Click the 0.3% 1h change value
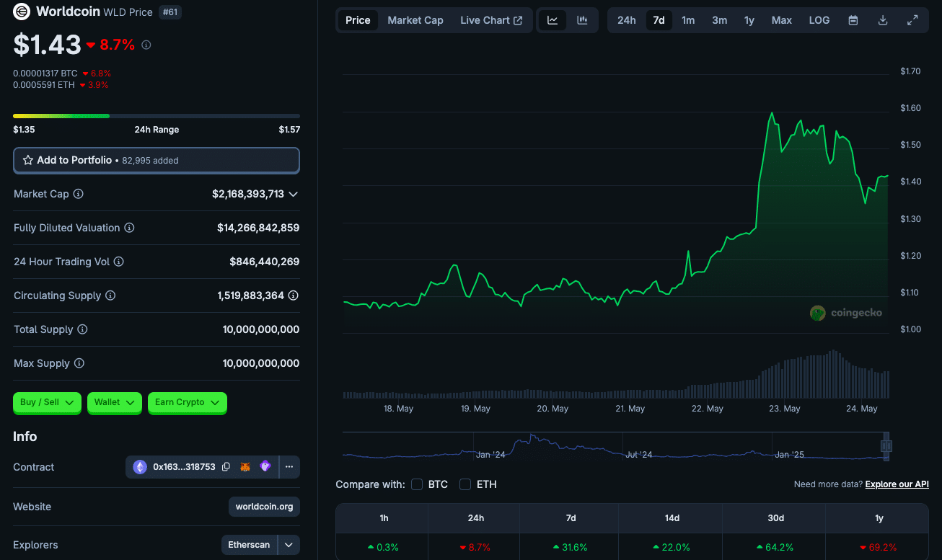Viewport: 942px width, 560px height. coord(382,548)
